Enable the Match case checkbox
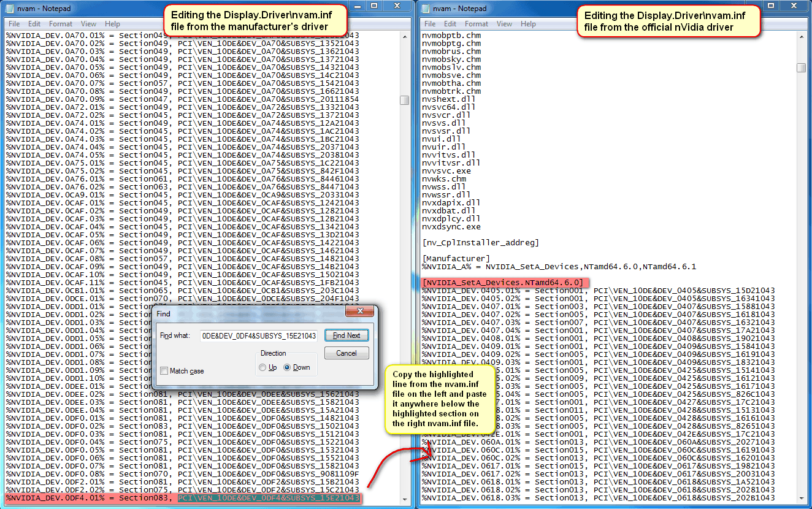Image resolution: width=812 pixels, height=509 pixels. (x=164, y=371)
